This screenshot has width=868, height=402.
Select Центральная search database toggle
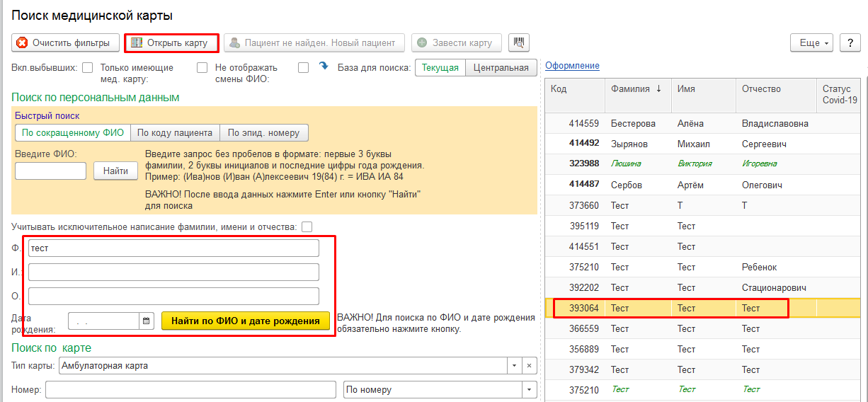click(501, 68)
